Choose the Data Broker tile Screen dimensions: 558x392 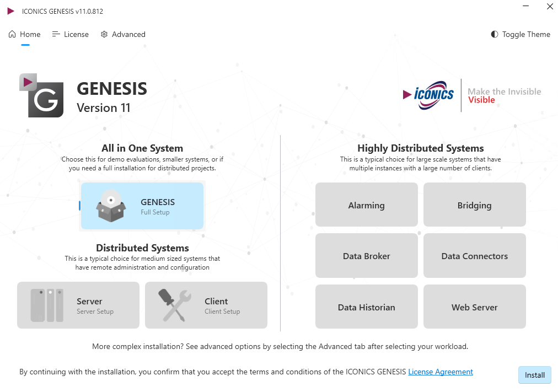coord(367,256)
